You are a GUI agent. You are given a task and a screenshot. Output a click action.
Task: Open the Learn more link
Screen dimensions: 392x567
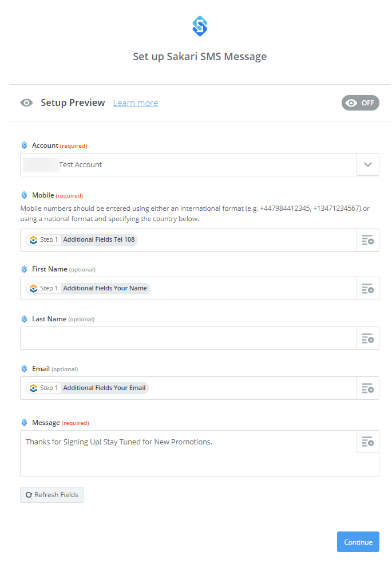pos(136,103)
